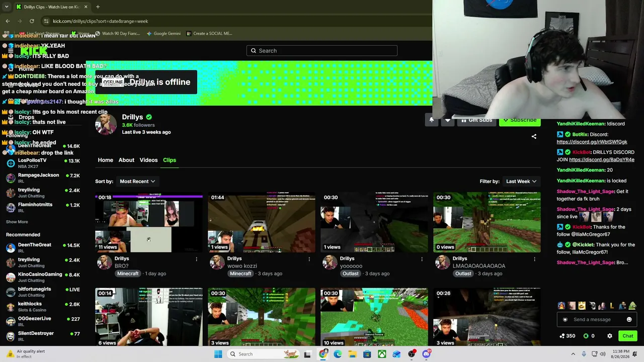Play the wowo kozzi clip thumbnail
Image resolution: width=644 pixels, height=362 pixels.
(x=262, y=222)
